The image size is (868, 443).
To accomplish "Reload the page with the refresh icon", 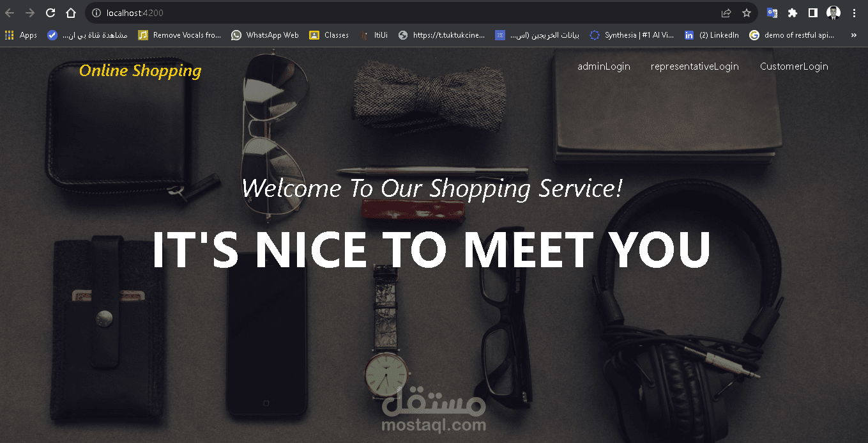I will 50,13.
